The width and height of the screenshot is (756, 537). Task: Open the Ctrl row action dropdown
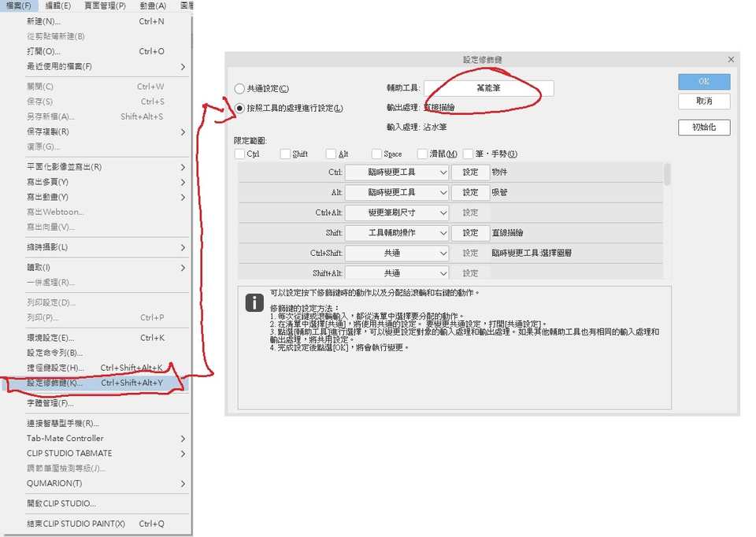pos(397,172)
